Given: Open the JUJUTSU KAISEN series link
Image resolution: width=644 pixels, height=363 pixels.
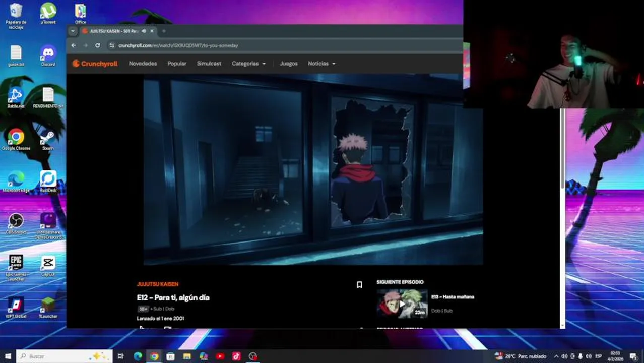Looking at the screenshot, I should [x=158, y=284].
